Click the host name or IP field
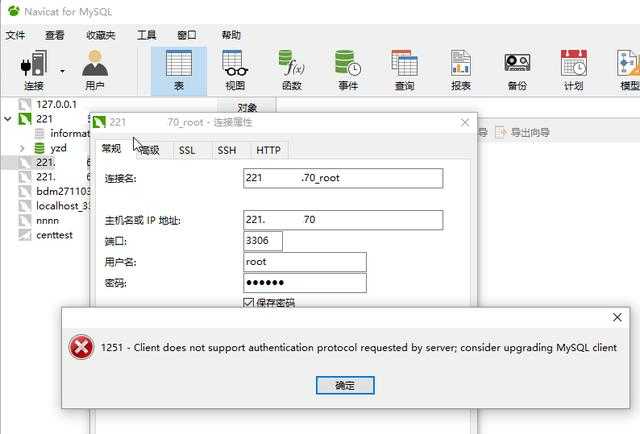640x434 pixels. (x=343, y=220)
